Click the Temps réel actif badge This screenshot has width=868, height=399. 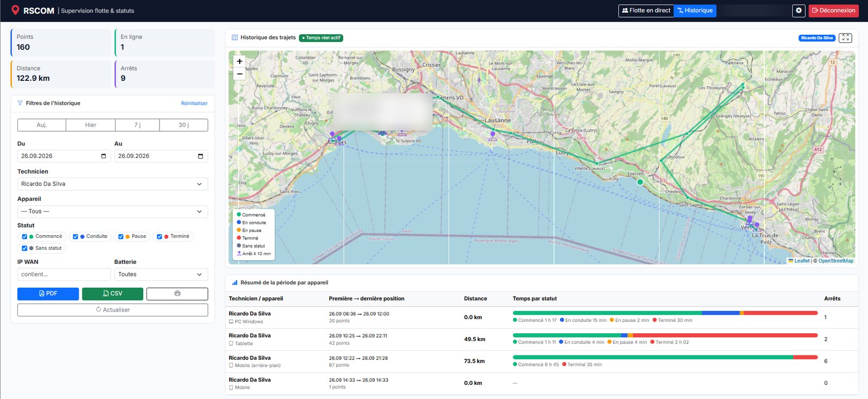[321, 38]
